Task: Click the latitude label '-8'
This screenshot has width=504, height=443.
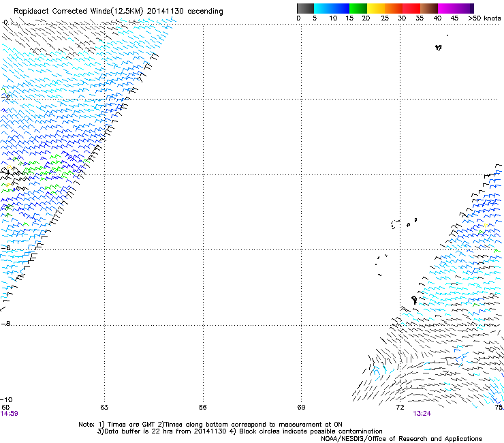Action: (5, 323)
